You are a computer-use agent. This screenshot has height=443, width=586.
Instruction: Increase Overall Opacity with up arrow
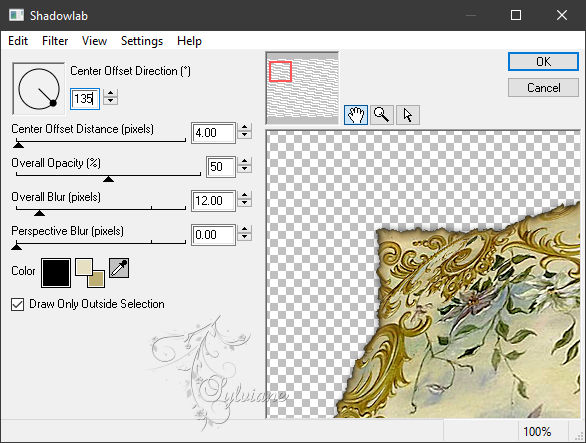coord(244,161)
